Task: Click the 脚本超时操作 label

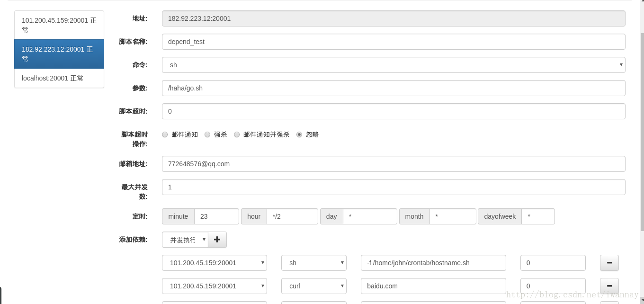Action: 134,139
